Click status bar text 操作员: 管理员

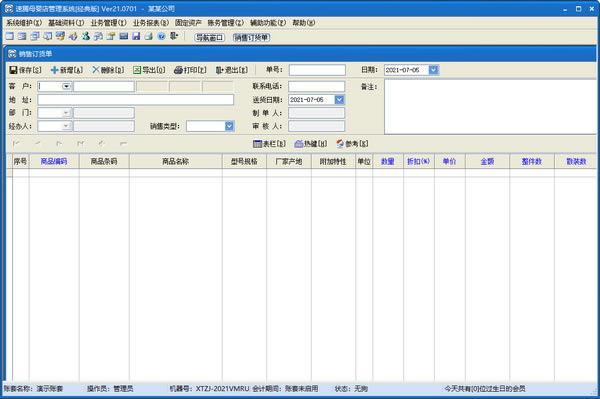point(110,389)
